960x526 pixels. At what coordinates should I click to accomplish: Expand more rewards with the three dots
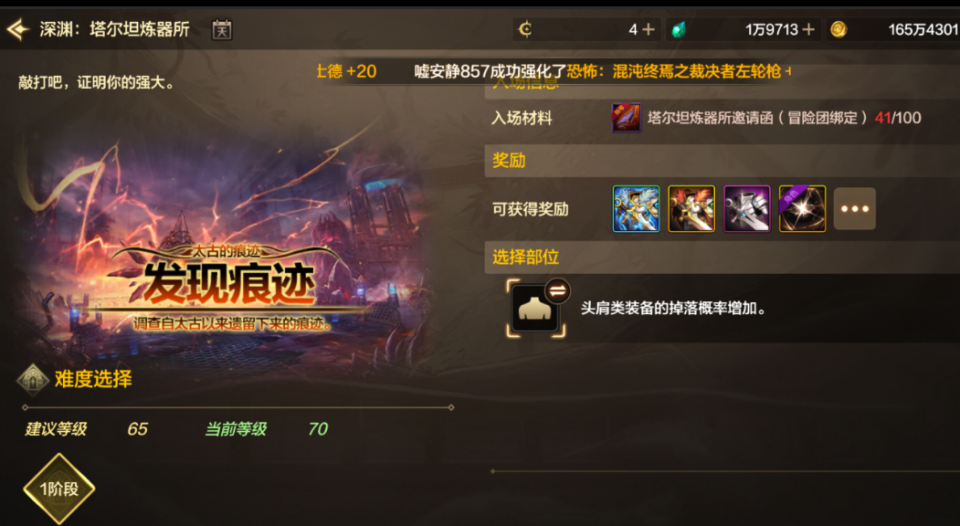855,209
